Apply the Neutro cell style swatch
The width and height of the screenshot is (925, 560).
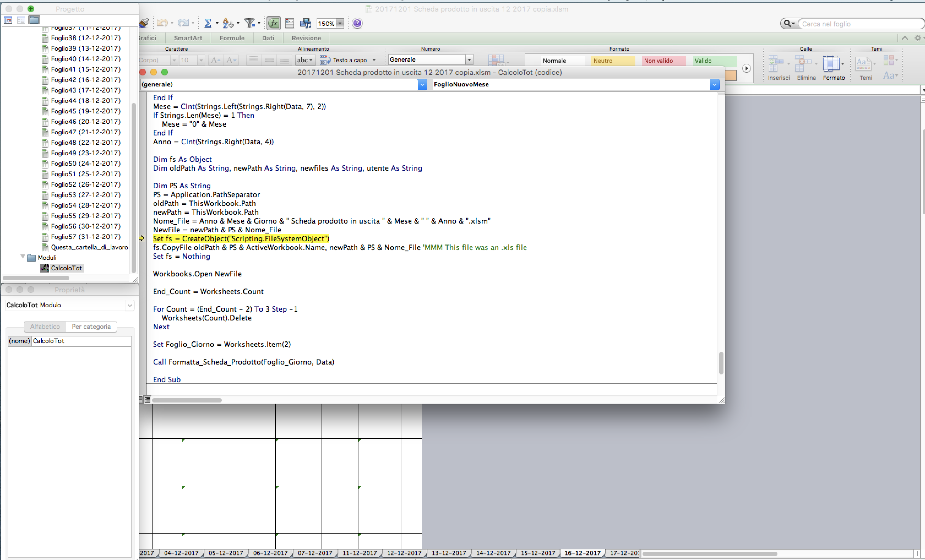pos(613,60)
